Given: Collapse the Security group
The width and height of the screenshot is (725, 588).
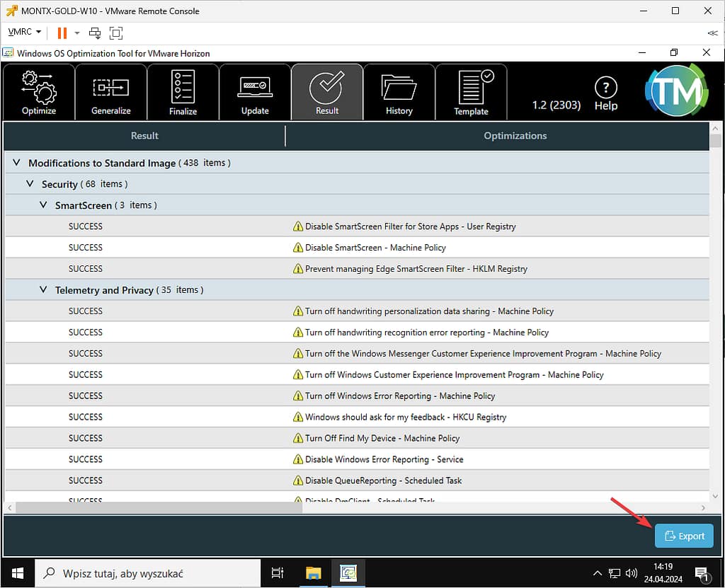Looking at the screenshot, I should coord(30,184).
